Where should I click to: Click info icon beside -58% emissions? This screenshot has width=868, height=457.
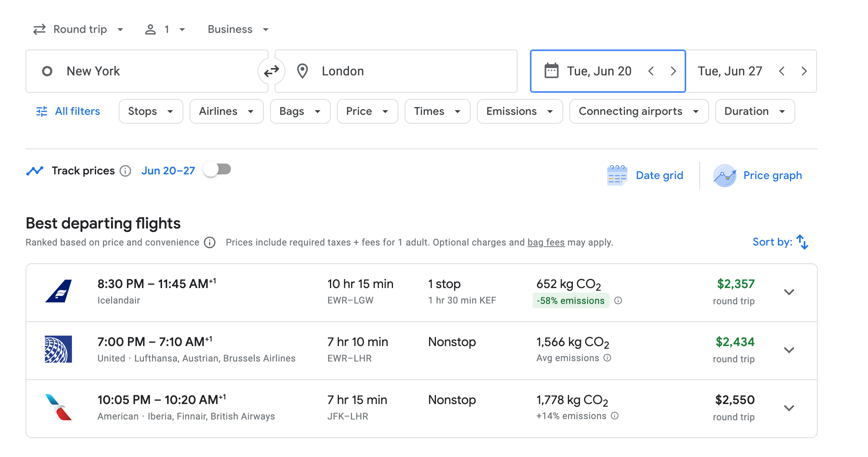pyautogui.click(x=618, y=300)
